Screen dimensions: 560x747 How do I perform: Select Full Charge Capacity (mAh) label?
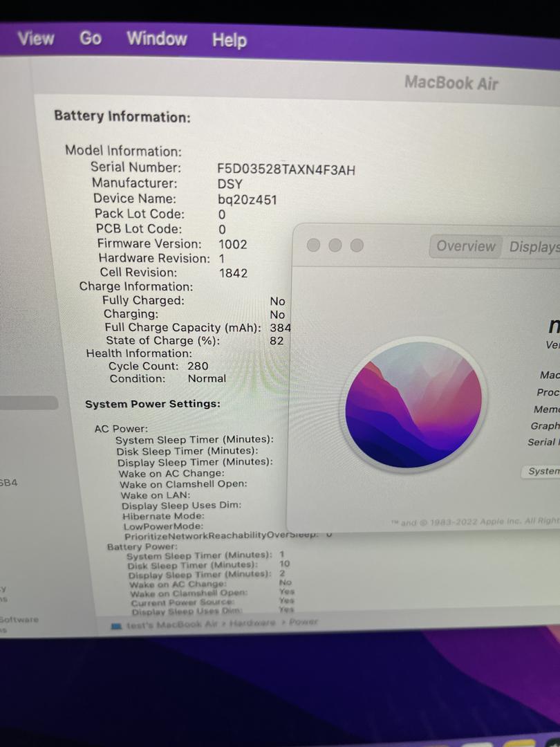point(183,328)
